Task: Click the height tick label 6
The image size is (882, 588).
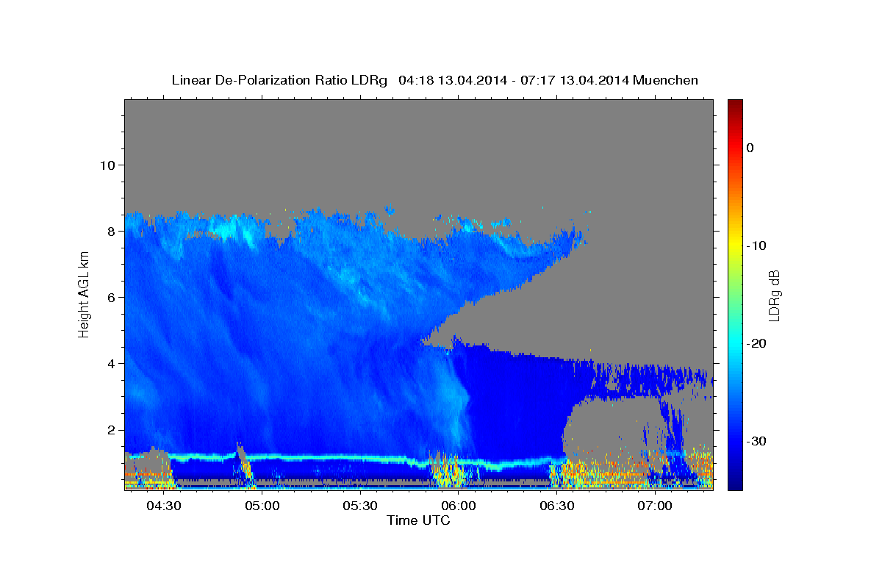Action: pos(110,297)
